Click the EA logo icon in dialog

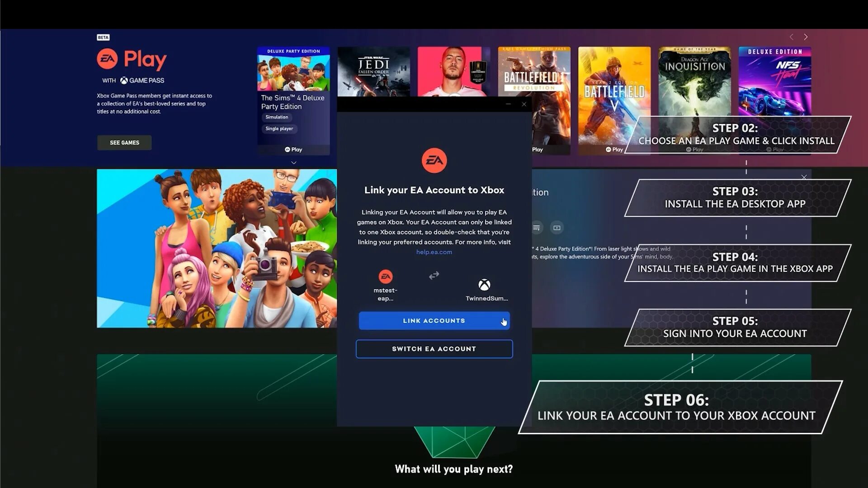[x=434, y=160]
